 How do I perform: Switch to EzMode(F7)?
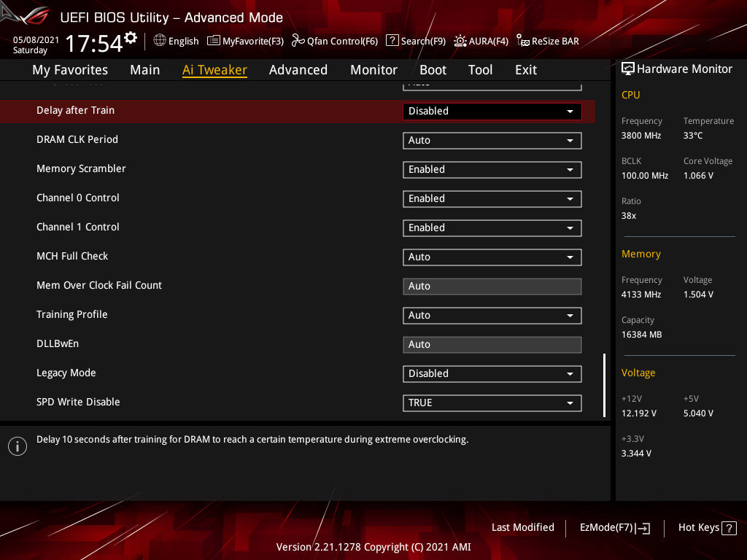(615, 528)
